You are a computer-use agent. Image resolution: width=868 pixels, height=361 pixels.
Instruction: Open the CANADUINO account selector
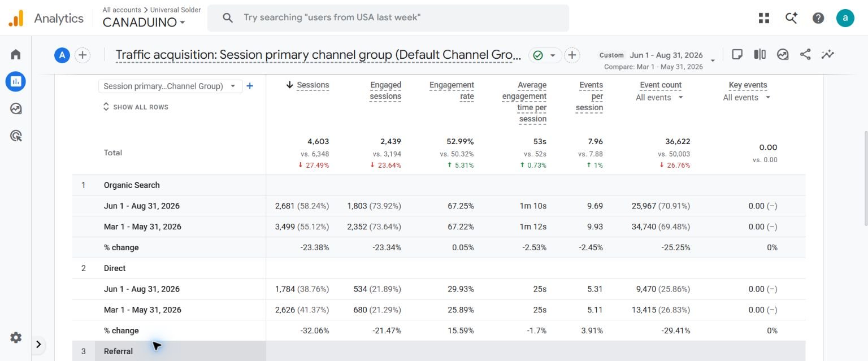point(144,23)
